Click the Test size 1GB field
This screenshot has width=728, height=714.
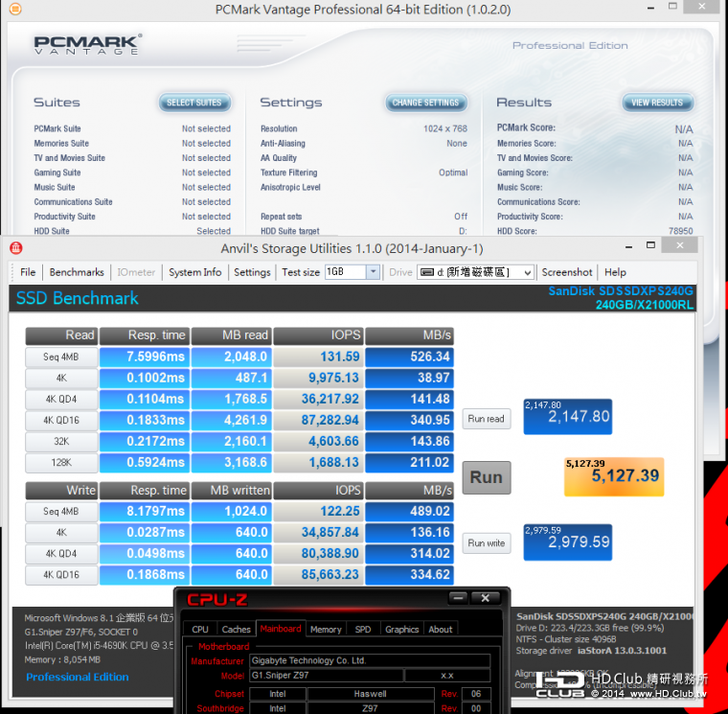346,272
